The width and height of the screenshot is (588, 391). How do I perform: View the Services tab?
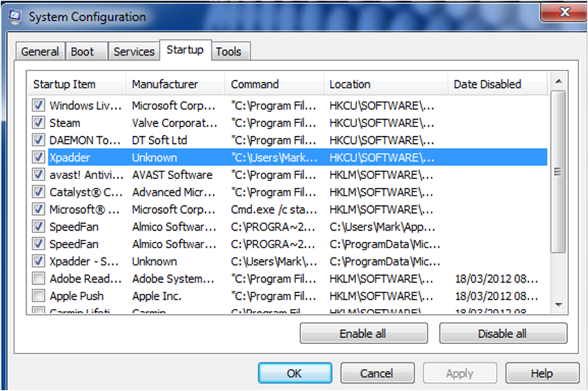pos(134,51)
